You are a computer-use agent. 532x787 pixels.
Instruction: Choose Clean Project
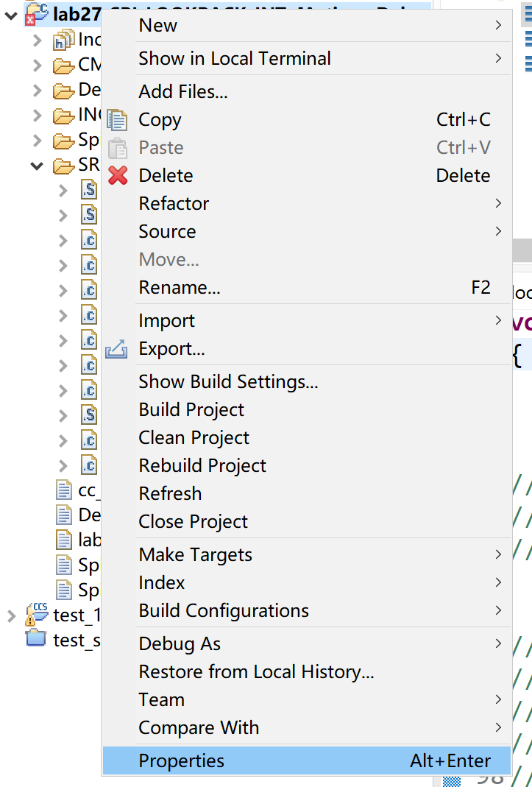pyautogui.click(x=194, y=438)
